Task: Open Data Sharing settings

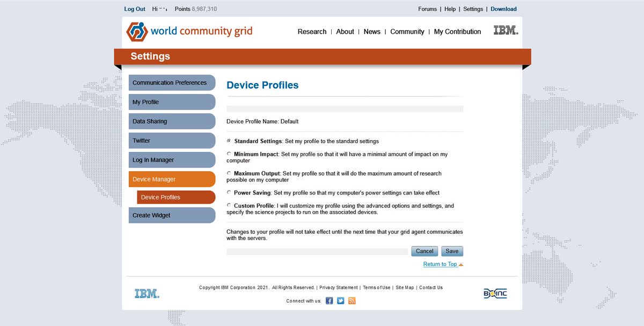Action: [172, 121]
